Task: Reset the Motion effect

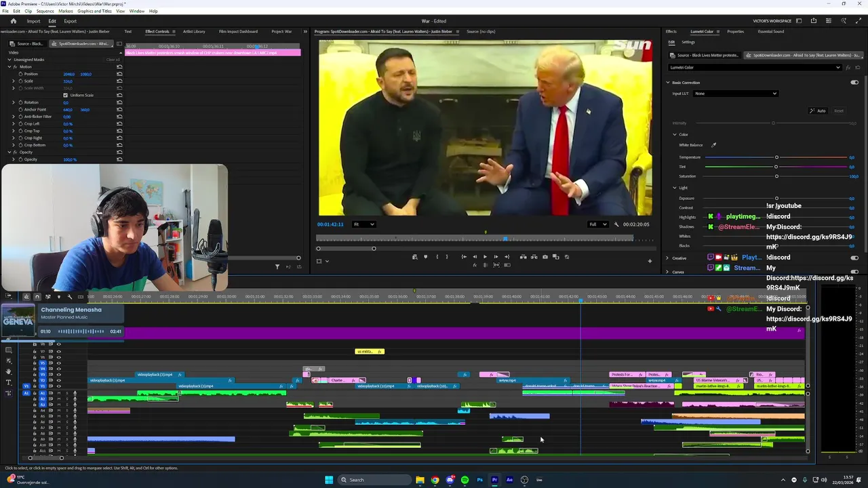Action: pos(119,66)
